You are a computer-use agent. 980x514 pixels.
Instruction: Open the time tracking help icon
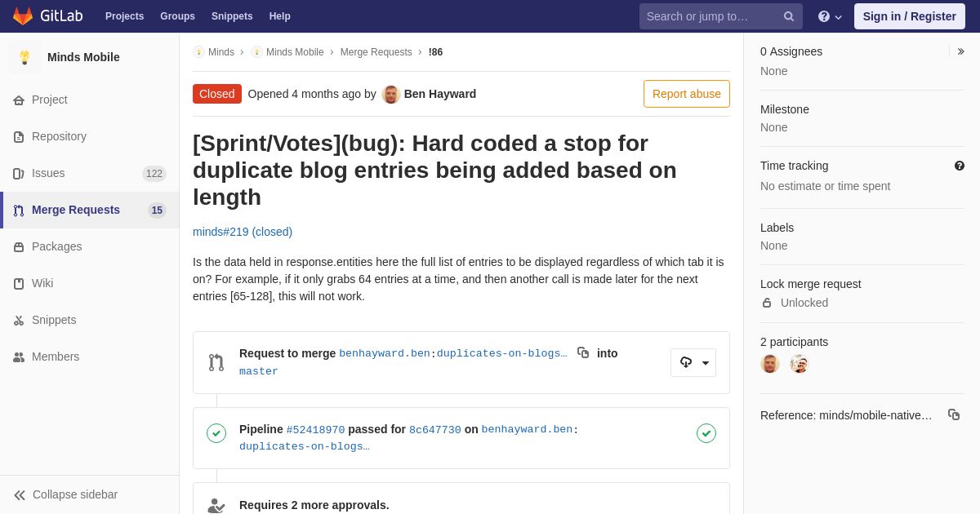tap(960, 166)
